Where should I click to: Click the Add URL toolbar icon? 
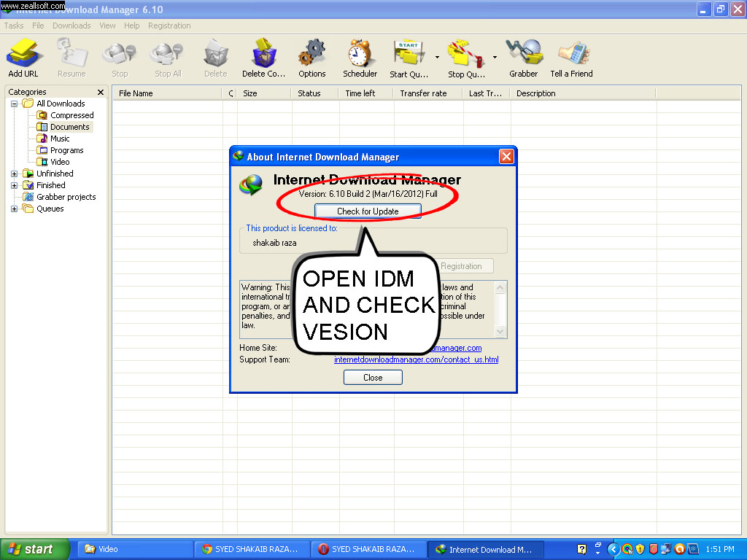[23, 58]
